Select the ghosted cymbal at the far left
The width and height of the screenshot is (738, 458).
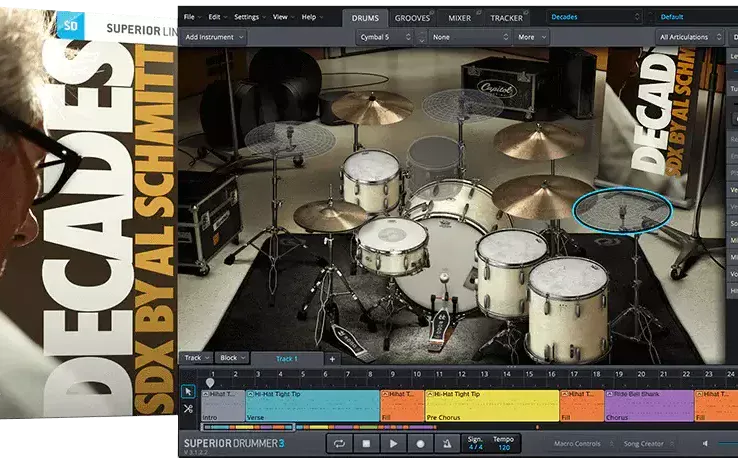click(x=289, y=139)
